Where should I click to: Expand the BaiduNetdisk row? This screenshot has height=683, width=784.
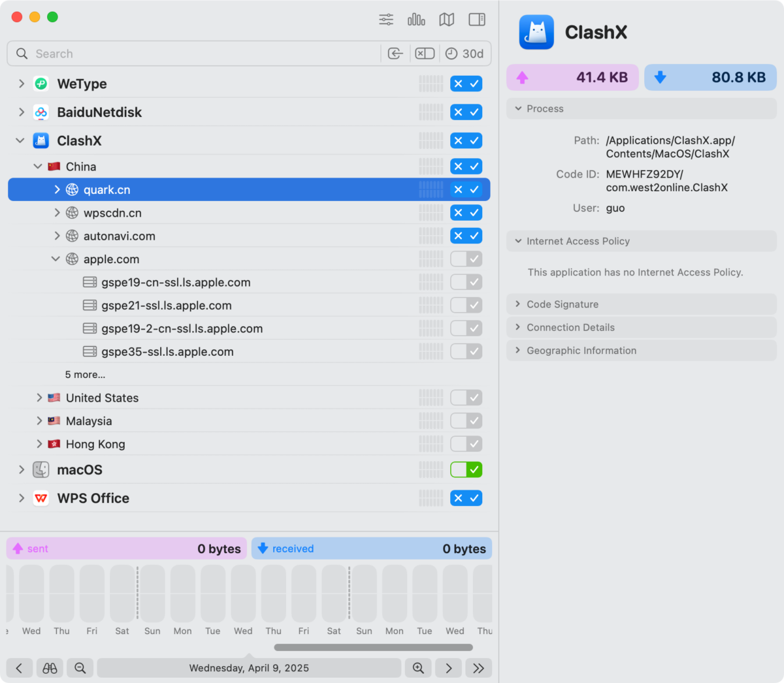point(22,112)
